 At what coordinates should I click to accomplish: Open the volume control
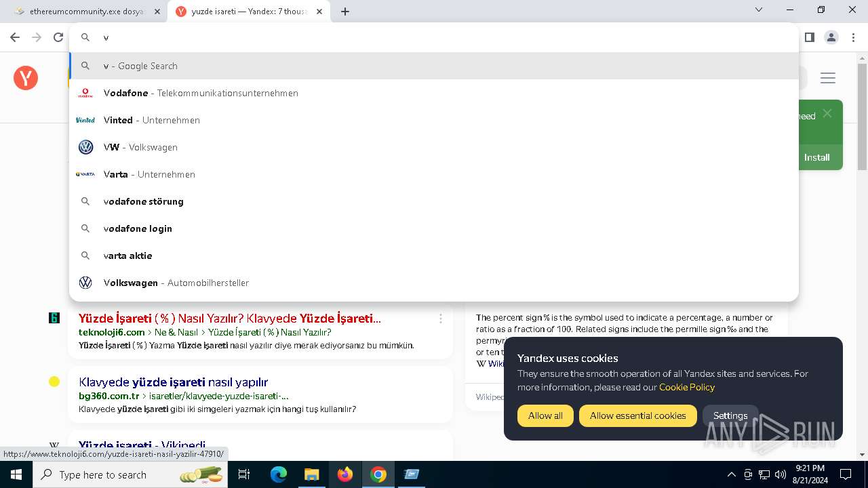(781, 474)
